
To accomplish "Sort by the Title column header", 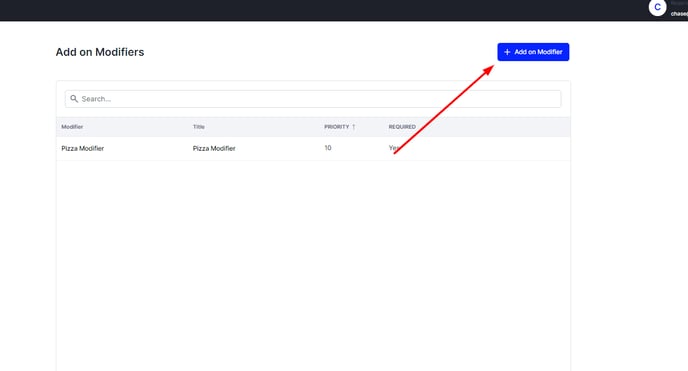I will 199,127.
